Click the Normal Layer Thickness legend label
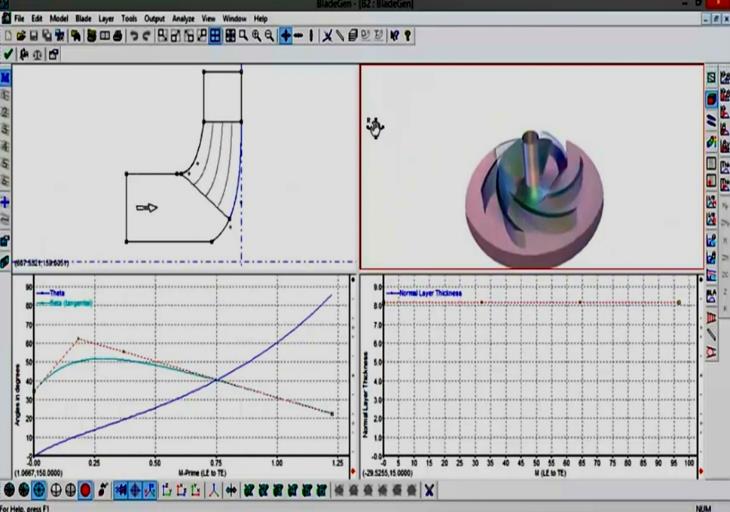Screen dimensions: 730x512 (x=431, y=293)
